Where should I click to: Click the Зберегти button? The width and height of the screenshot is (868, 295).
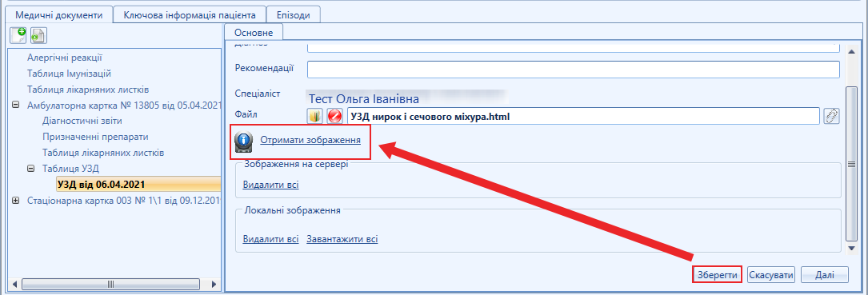pyautogui.click(x=717, y=274)
